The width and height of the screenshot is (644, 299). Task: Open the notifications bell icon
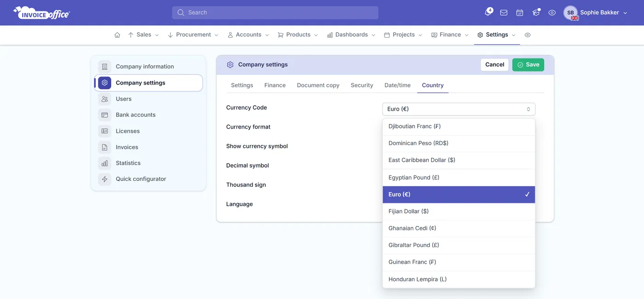[x=488, y=13]
